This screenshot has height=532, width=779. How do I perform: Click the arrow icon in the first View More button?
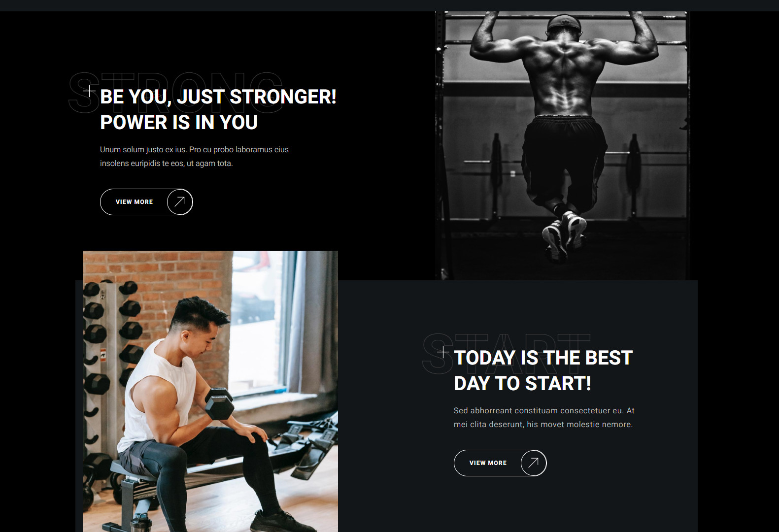(x=180, y=202)
